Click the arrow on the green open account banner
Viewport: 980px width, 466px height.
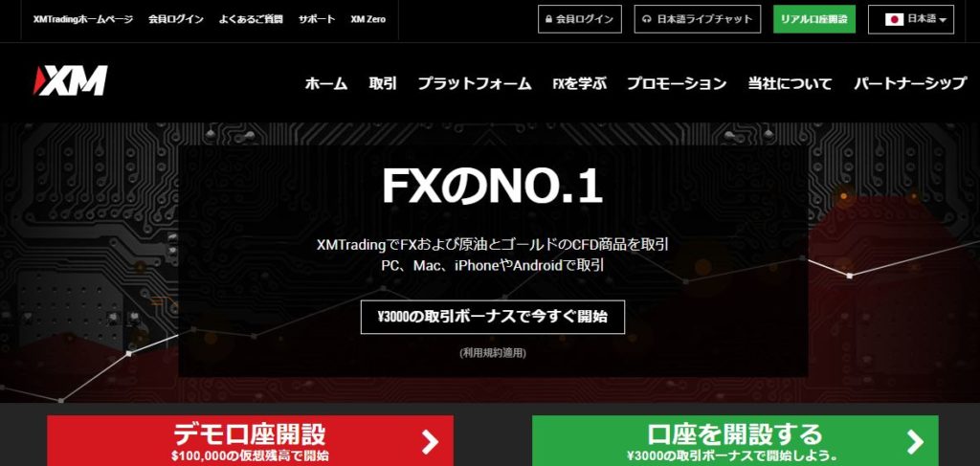click(x=915, y=442)
